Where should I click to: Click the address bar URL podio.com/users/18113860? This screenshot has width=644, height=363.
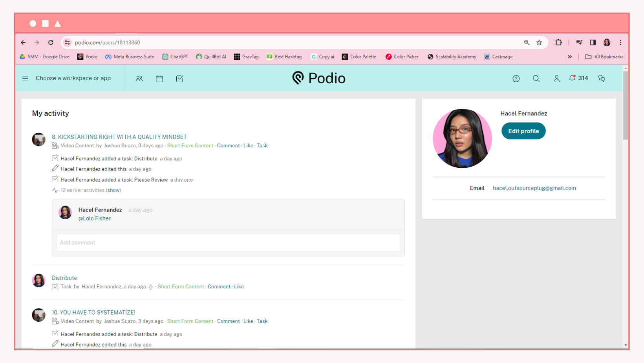tap(108, 42)
